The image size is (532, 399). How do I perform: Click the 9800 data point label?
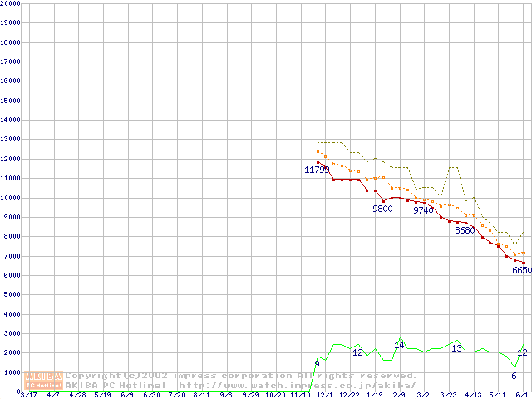(x=382, y=209)
